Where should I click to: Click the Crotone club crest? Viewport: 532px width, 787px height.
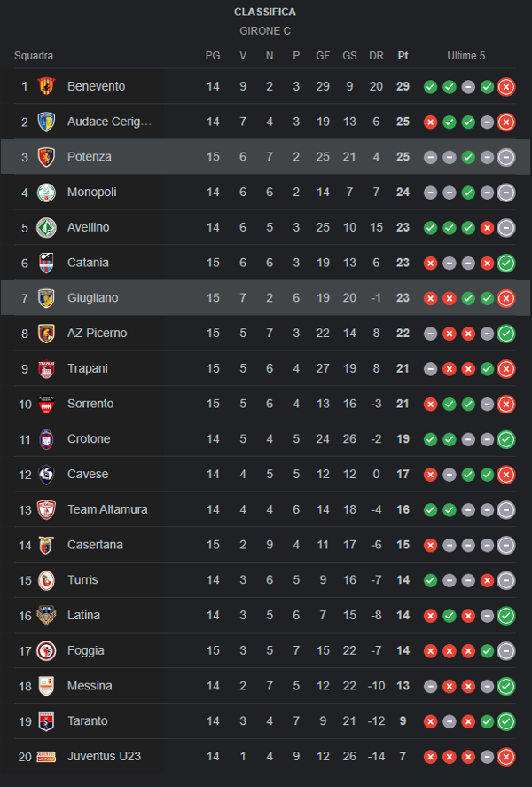46,439
